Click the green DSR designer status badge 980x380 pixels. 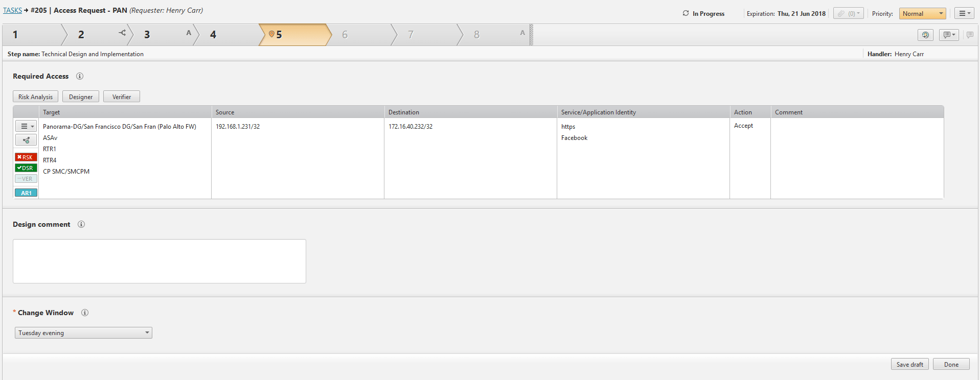(26, 168)
